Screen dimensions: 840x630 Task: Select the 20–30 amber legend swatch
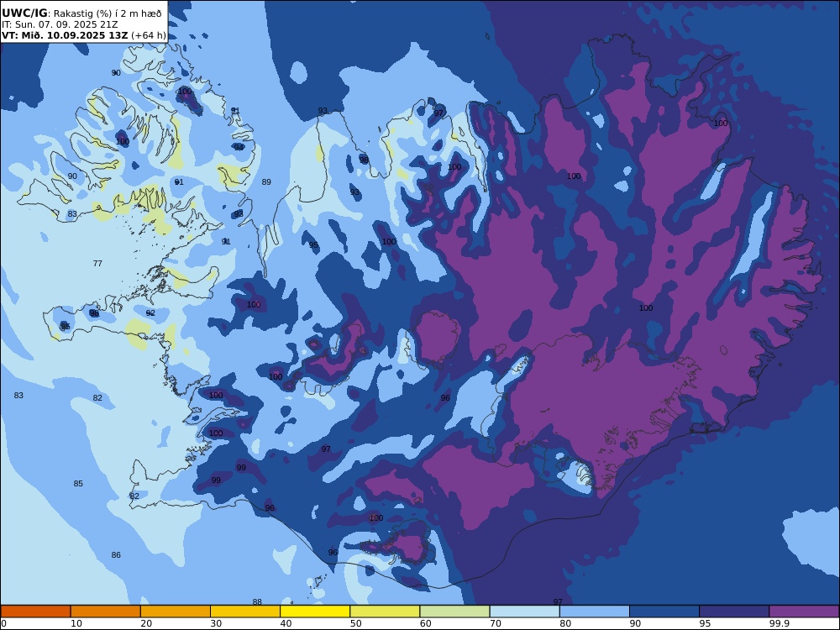coord(176,612)
